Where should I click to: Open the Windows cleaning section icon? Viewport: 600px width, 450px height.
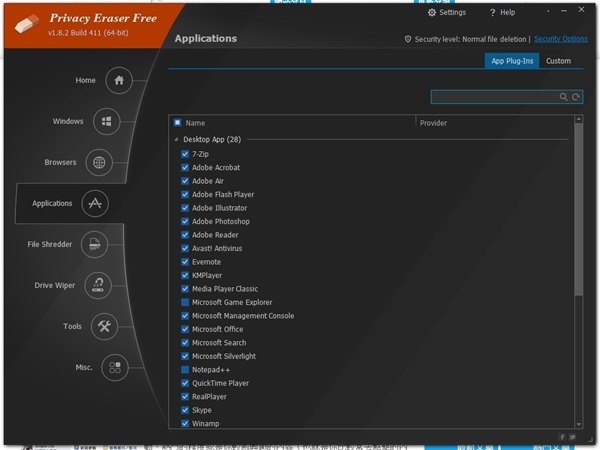point(107,122)
